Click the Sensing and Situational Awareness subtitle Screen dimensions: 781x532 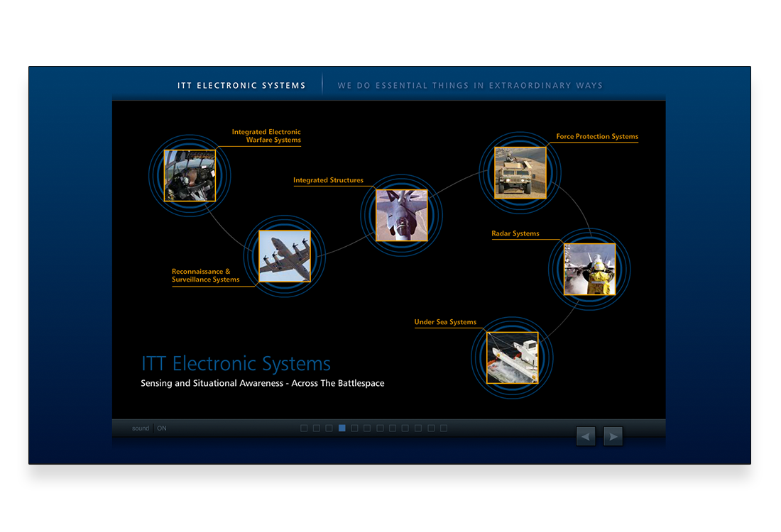[x=263, y=383]
